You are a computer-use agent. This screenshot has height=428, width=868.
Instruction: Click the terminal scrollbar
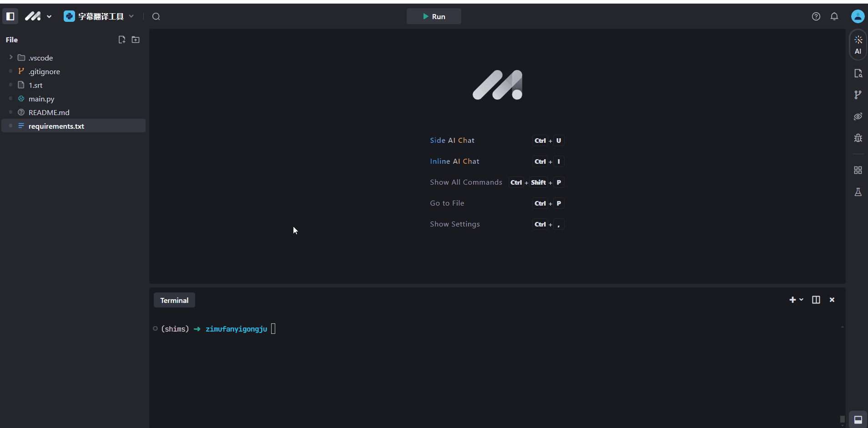[x=842, y=419]
